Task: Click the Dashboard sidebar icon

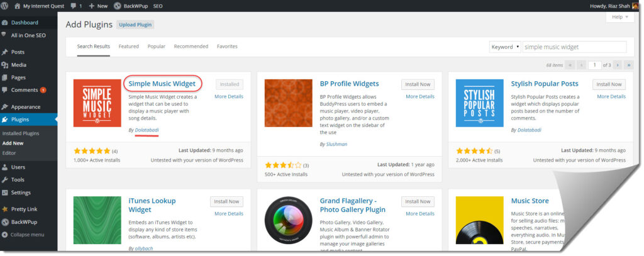Action: coord(4,23)
